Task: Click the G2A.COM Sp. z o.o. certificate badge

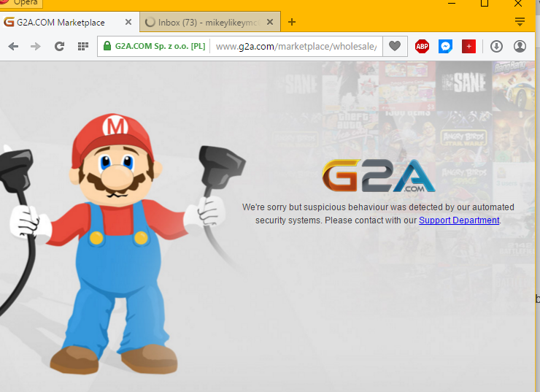Action: (x=160, y=46)
